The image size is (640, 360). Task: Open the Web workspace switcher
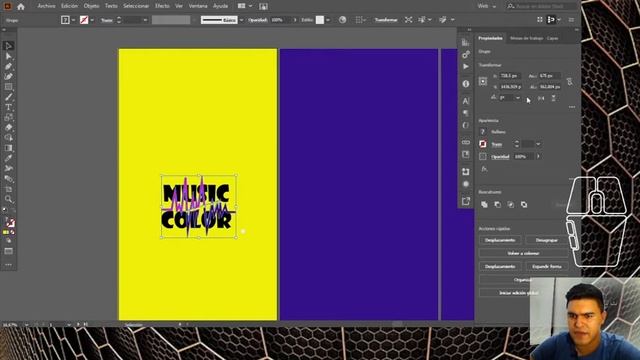click(487, 6)
